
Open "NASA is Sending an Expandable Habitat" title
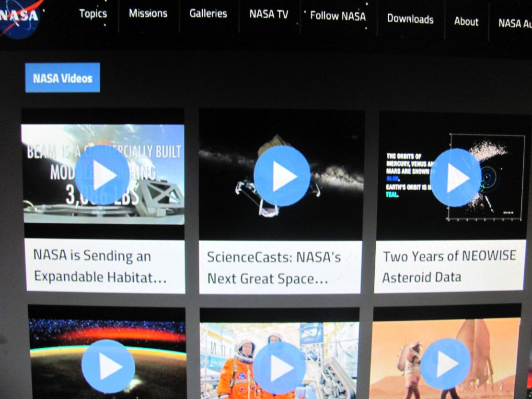tap(101, 266)
